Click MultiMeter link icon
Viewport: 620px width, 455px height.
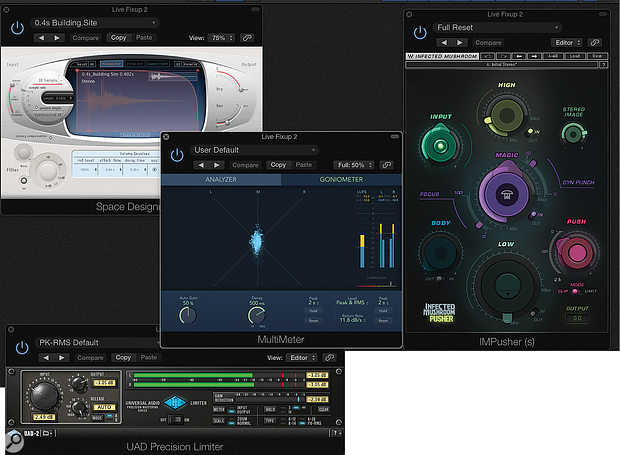pyautogui.click(x=386, y=165)
